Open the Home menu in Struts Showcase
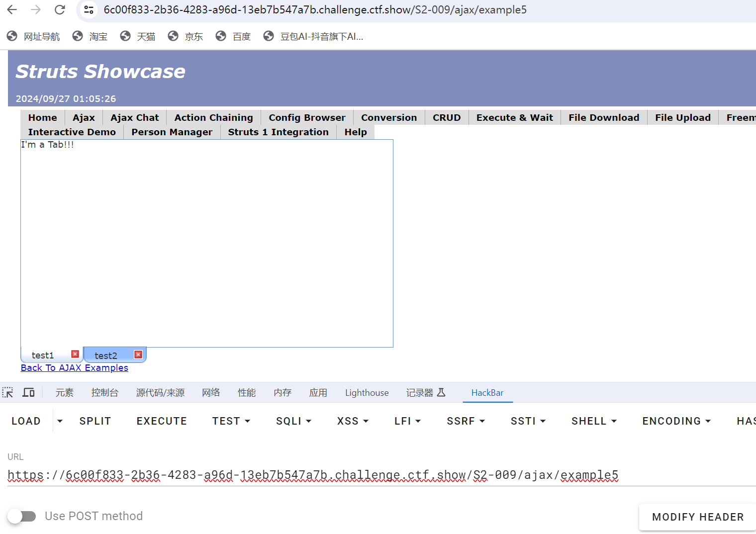Image resolution: width=756 pixels, height=534 pixels. (x=43, y=118)
